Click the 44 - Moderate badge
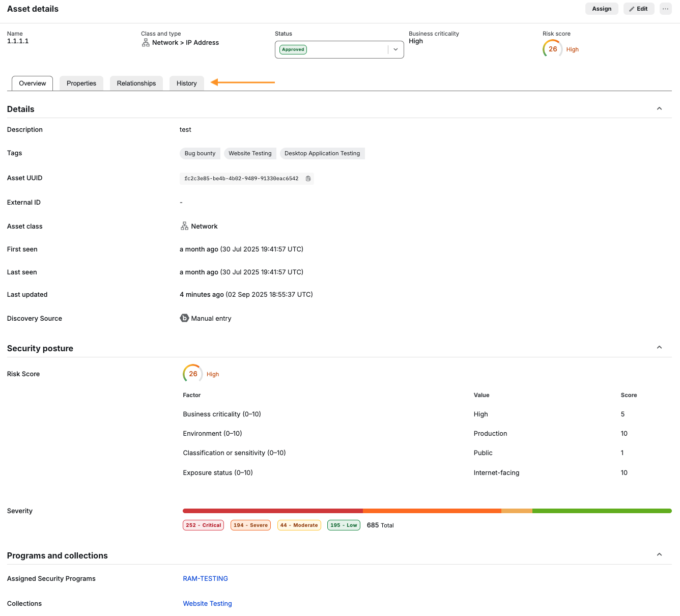680x616 pixels. pyautogui.click(x=299, y=525)
